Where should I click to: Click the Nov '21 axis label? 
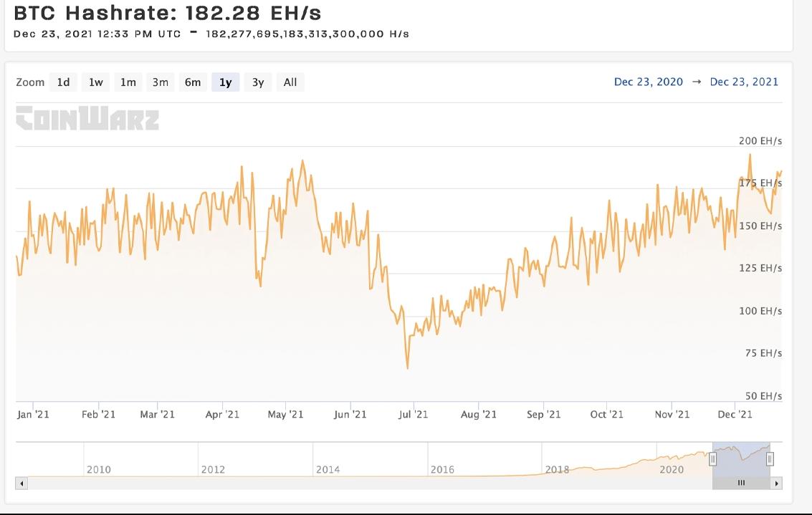pos(672,415)
